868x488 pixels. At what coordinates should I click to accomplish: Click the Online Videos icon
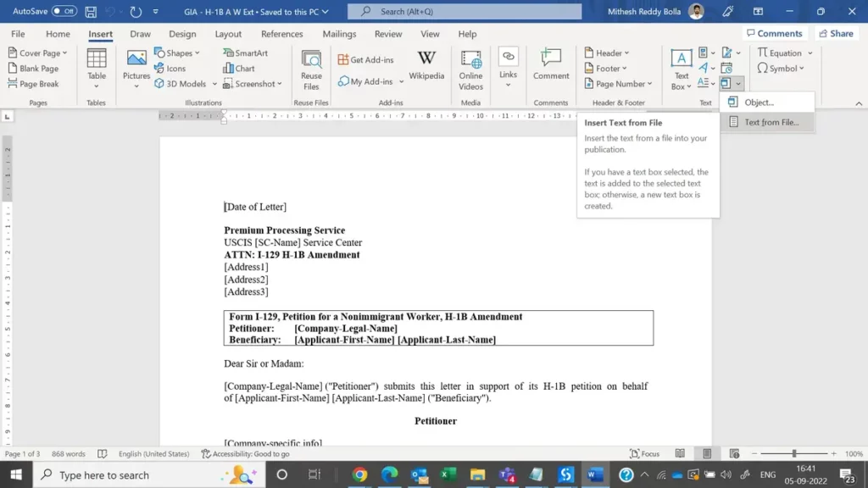[470, 58]
